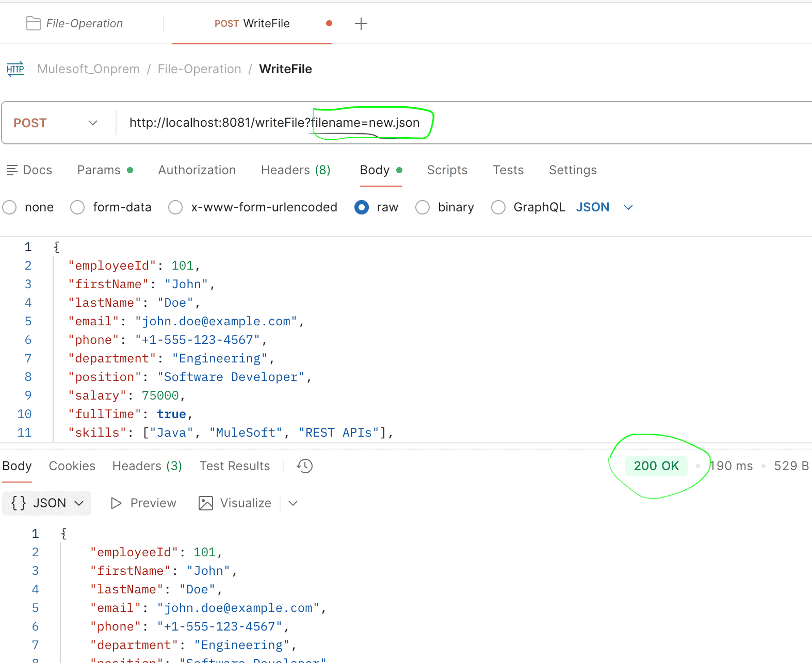Select the none body type radio
The image size is (812, 663).
10,207
